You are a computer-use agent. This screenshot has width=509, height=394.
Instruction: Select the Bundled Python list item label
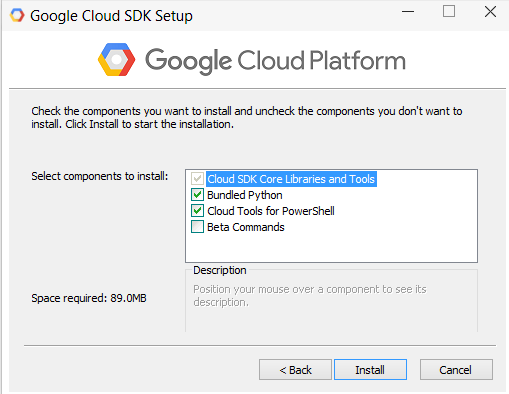coord(245,195)
